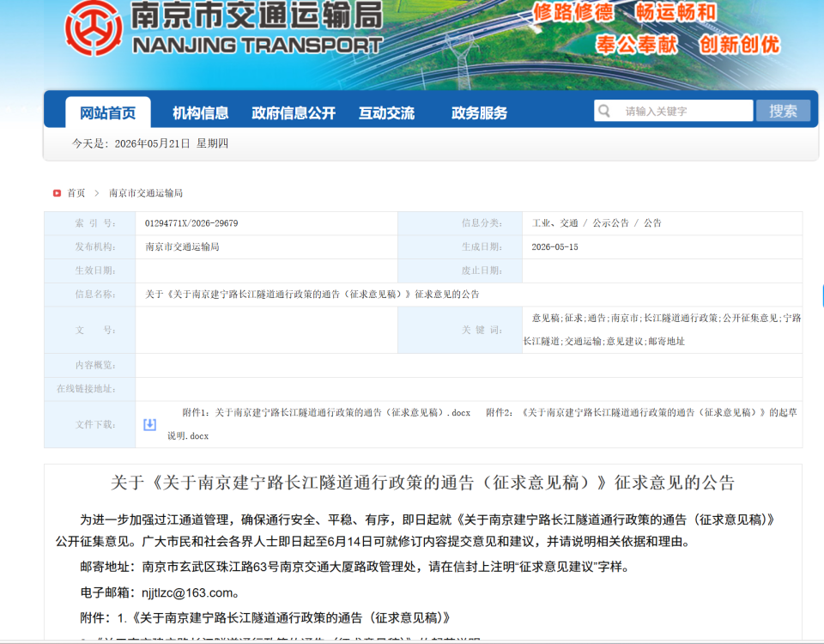Click the date text 今天是: 2026年05月21日 星期四

(x=149, y=143)
